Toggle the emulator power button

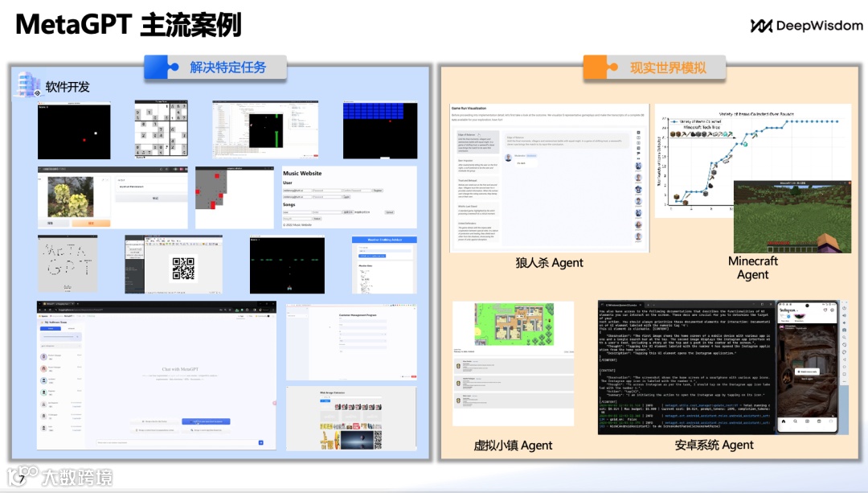[843, 308]
